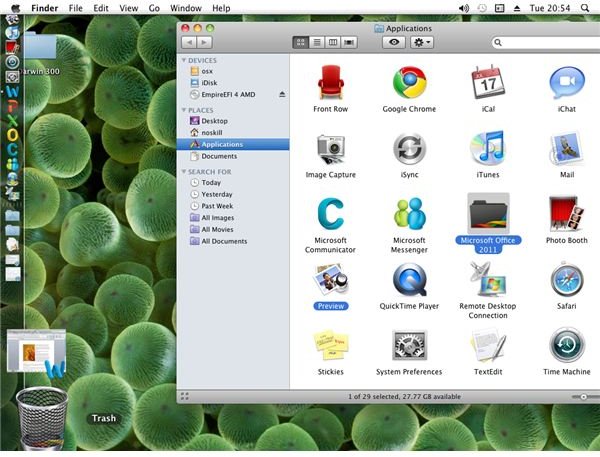Open the Window menu

[x=186, y=8]
